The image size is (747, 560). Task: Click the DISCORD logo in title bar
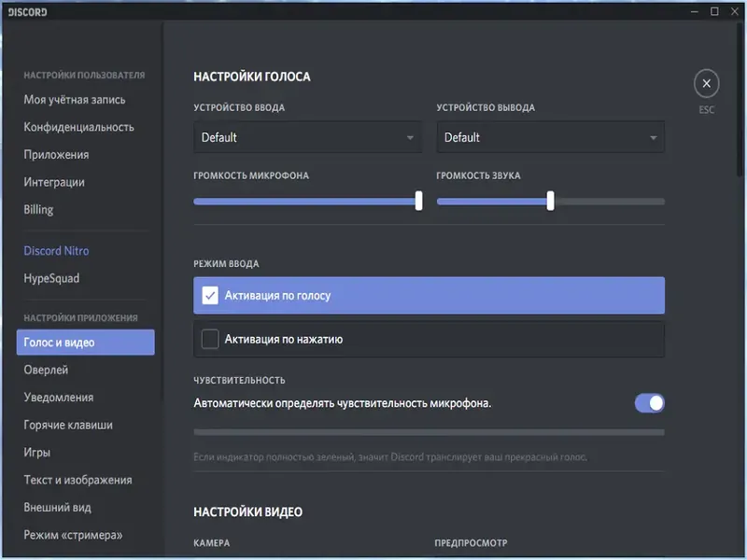pos(27,12)
